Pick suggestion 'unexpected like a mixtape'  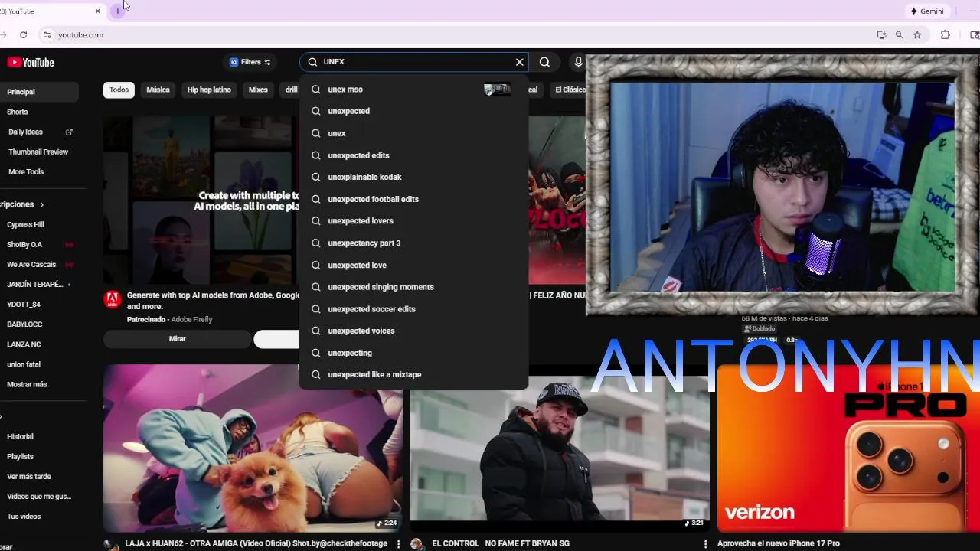pos(413,375)
